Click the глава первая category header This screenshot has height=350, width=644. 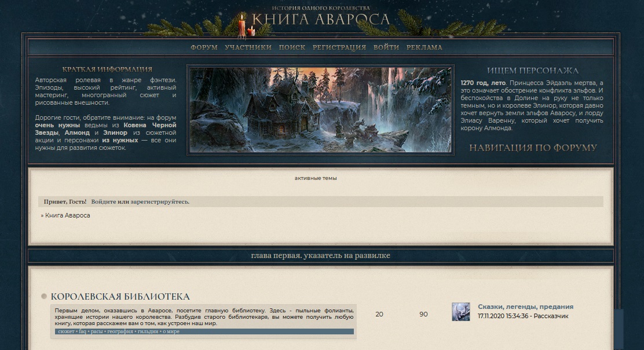[x=320, y=256]
